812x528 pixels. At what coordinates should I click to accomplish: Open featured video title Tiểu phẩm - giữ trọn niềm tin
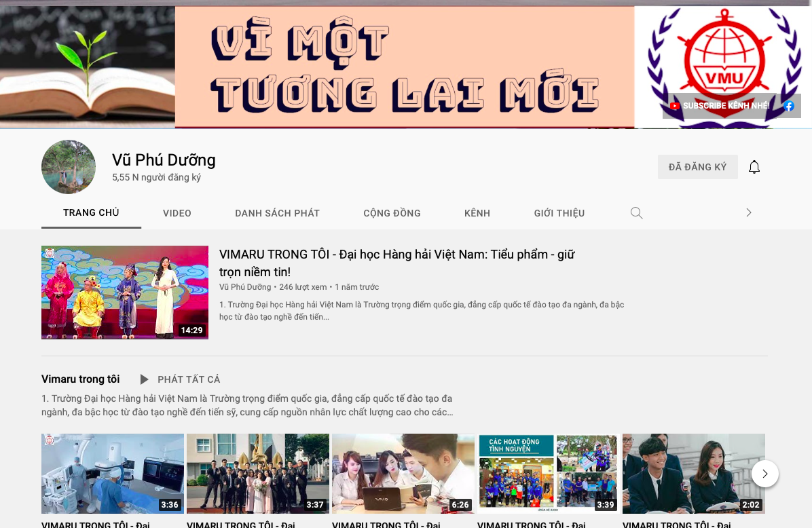pyautogui.click(x=396, y=263)
